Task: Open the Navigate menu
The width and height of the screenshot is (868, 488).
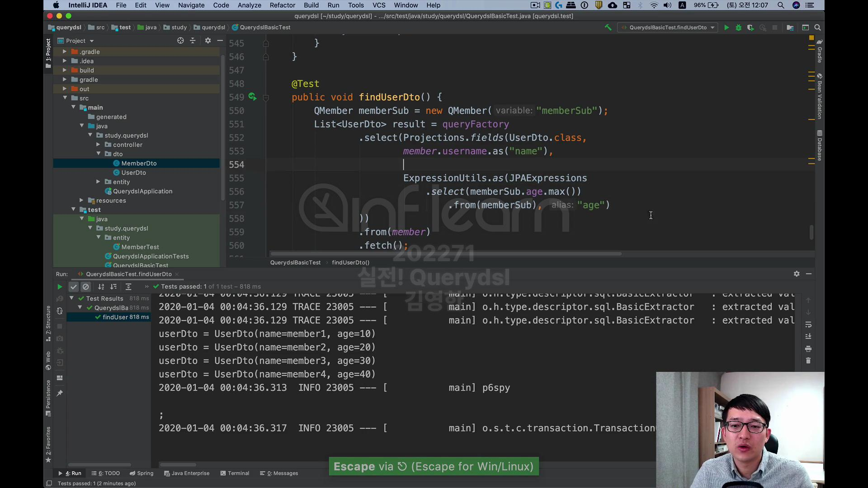Action: (x=191, y=5)
